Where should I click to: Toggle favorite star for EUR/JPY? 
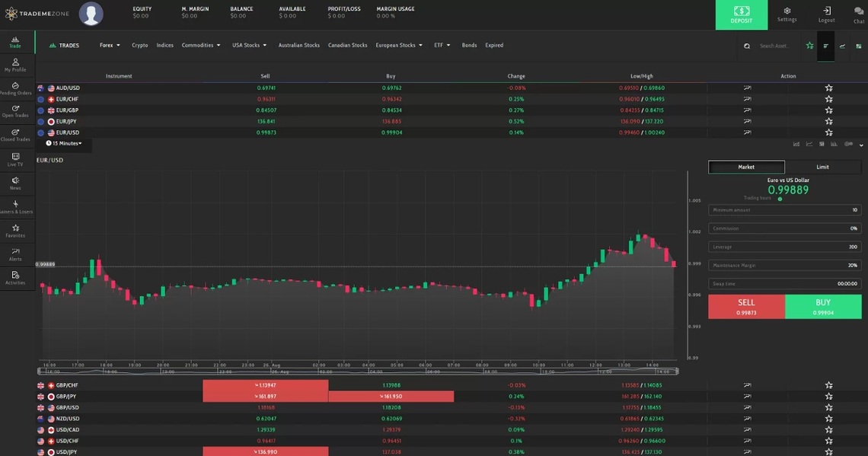tap(828, 121)
